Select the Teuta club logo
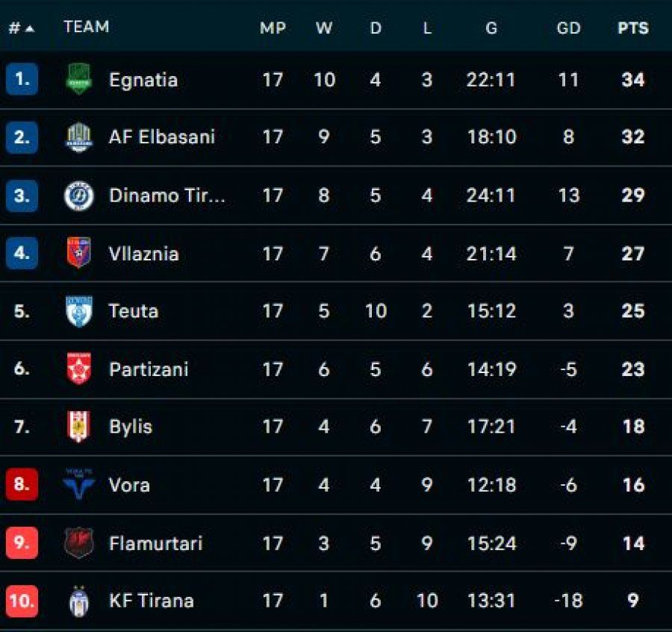This screenshot has width=672, height=632. point(78,311)
